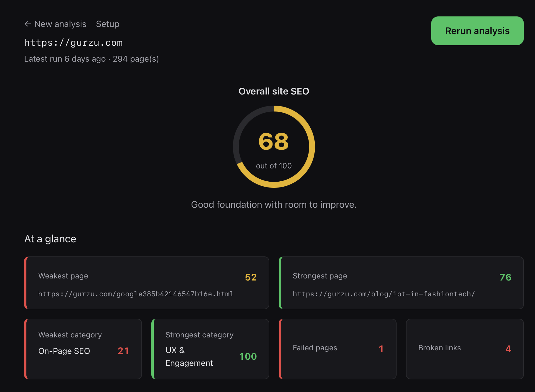The image size is (535, 392).
Task: View the Failed pages card
Action: 337,349
